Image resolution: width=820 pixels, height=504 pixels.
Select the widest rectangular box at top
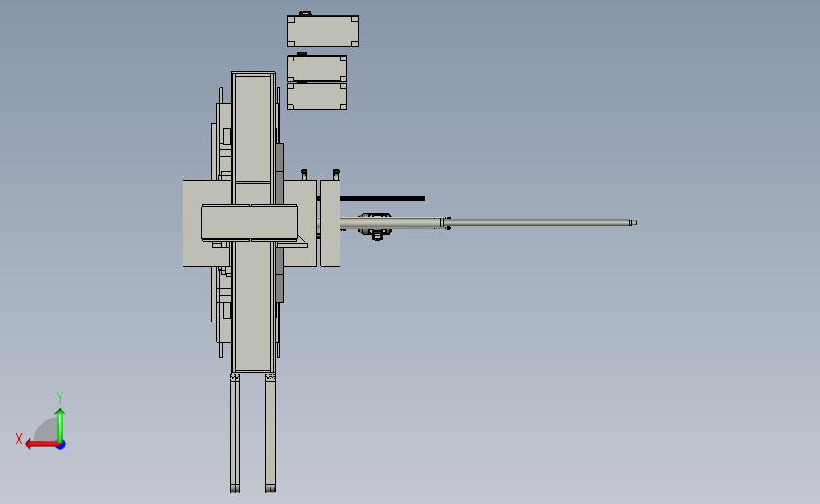(323, 31)
